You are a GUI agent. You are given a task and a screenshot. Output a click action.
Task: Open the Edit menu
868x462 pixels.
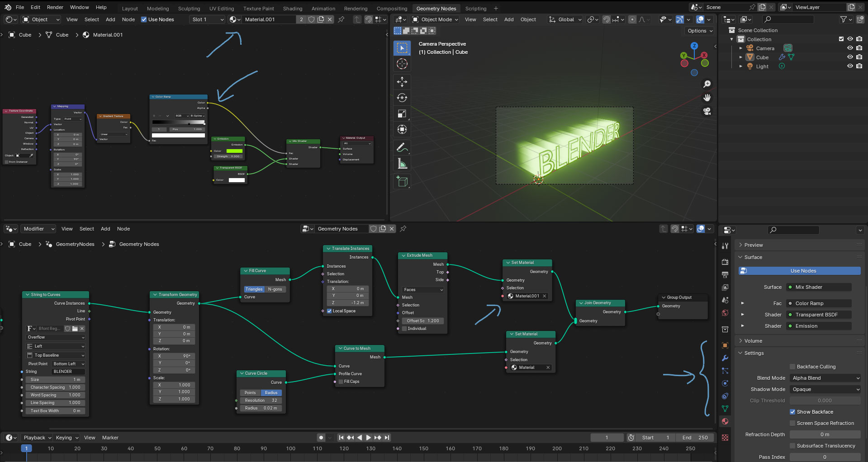(x=35, y=7)
